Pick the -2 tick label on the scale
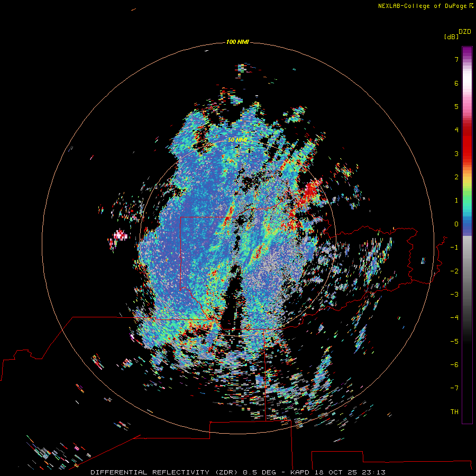 tap(454, 271)
